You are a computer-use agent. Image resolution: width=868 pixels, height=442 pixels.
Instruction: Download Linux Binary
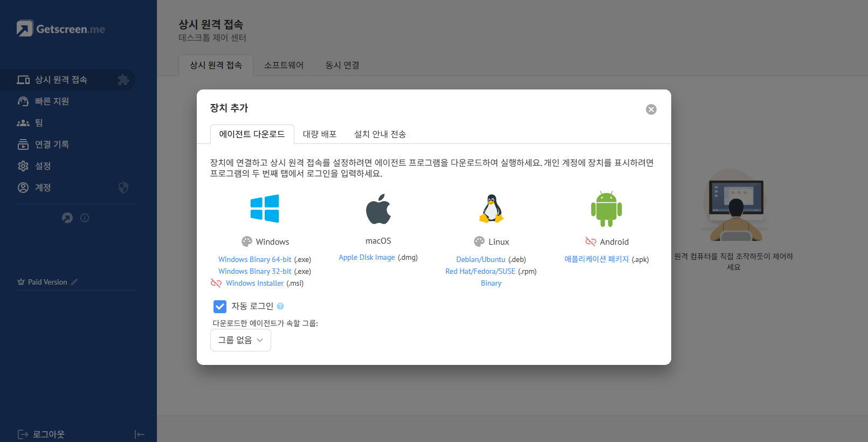(491, 283)
